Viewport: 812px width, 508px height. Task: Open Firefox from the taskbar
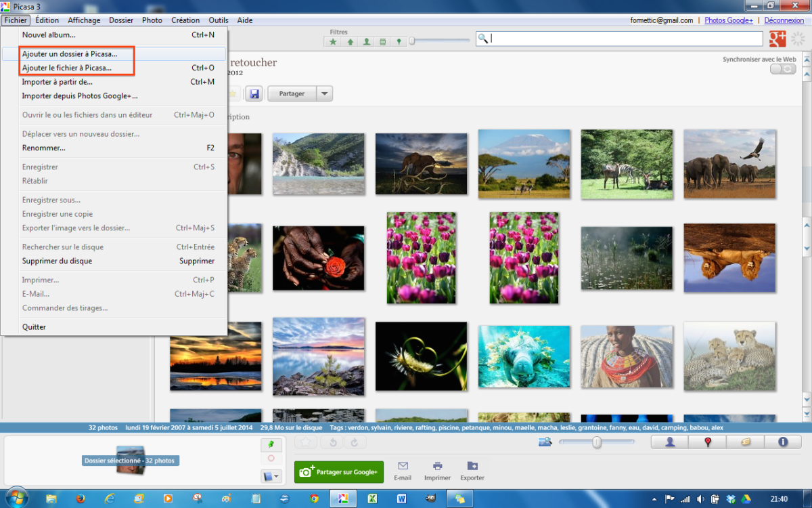point(81,499)
